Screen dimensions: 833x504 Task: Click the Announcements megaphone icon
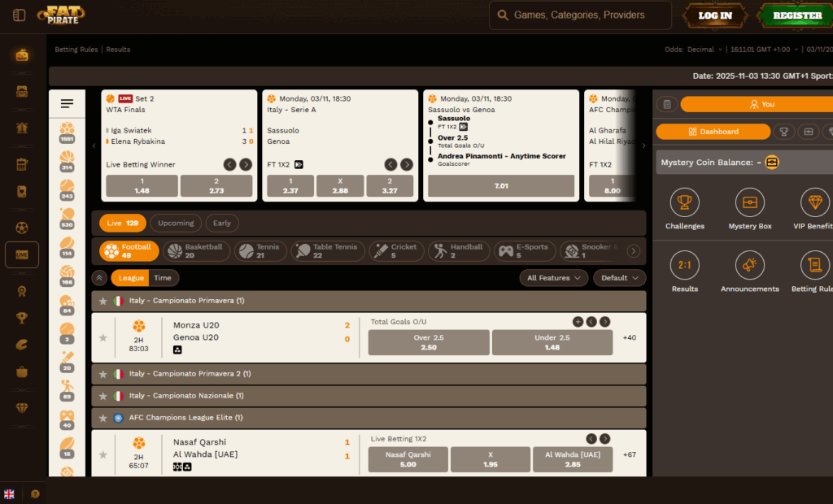coord(749,265)
